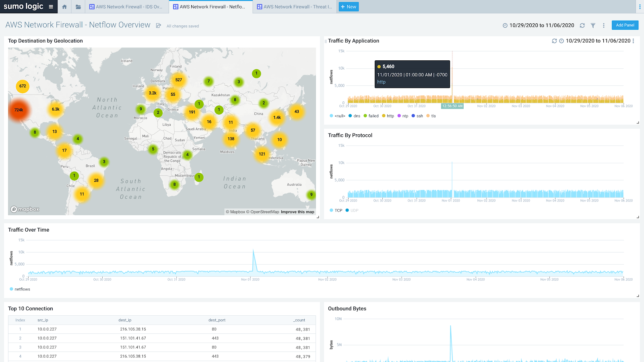Open the Traffic By Application panel time range selector

point(598,41)
